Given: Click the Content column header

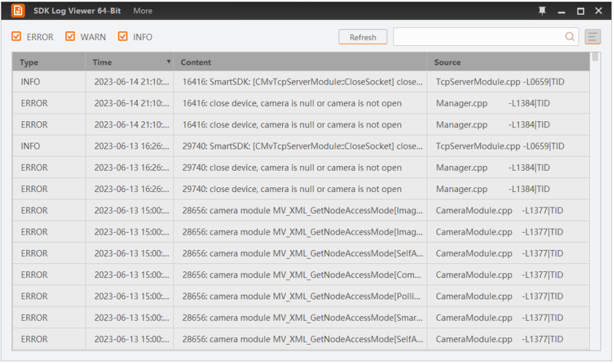Looking at the screenshot, I should (x=301, y=62).
